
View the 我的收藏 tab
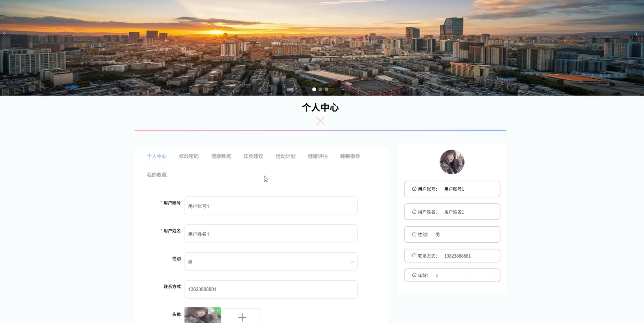point(156,175)
